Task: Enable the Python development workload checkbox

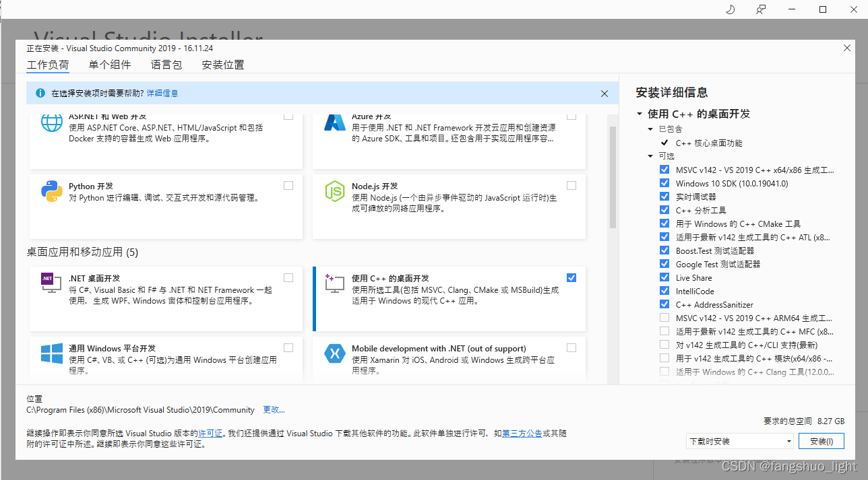Action: (288, 185)
